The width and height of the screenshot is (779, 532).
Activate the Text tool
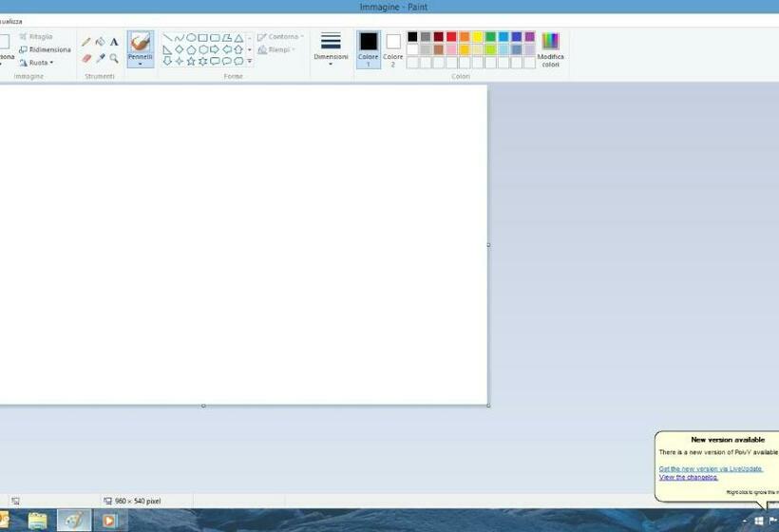point(114,42)
